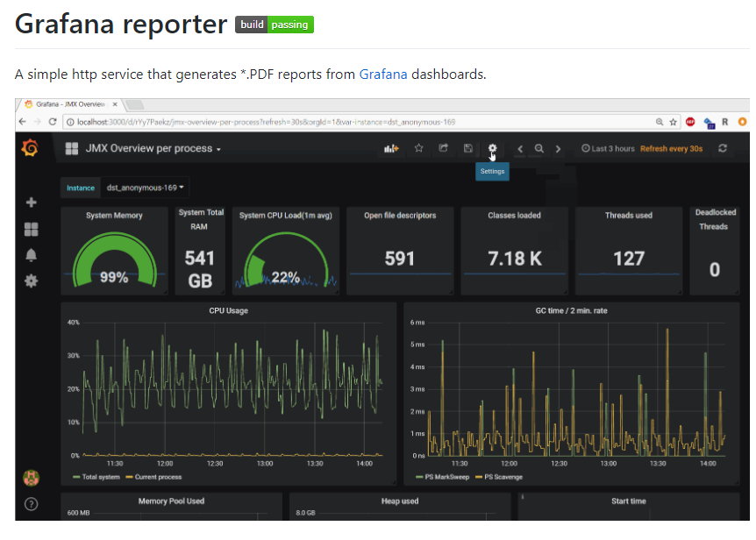Toggle the PS MarkSweep legend series
Image resolution: width=756 pixels, height=540 pixels.
coord(442,477)
